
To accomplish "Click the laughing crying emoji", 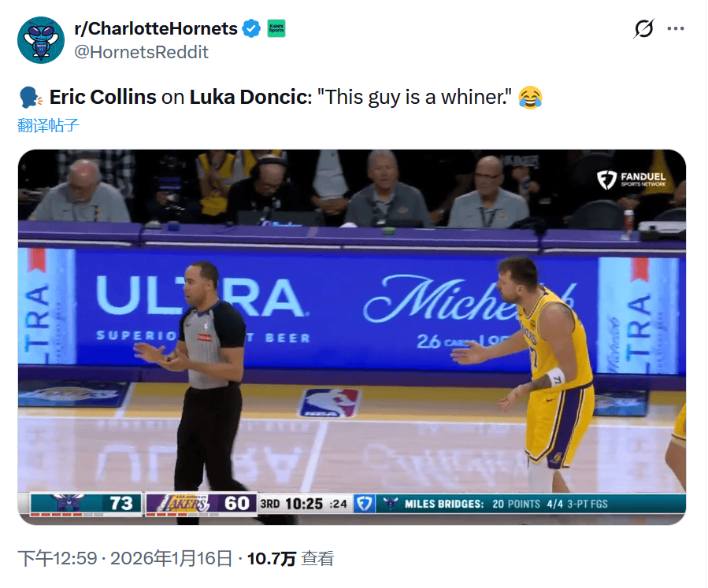I will 531,98.
